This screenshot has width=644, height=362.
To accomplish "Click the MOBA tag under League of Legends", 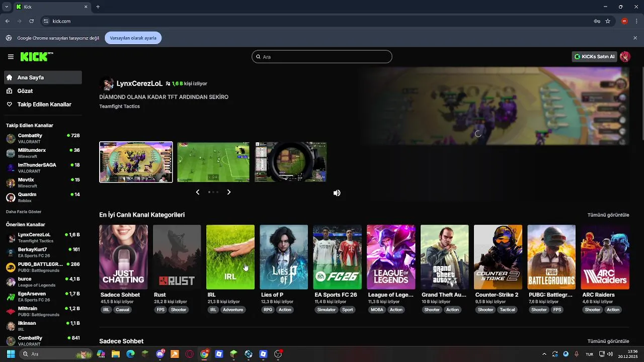I will tap(377, 310).
